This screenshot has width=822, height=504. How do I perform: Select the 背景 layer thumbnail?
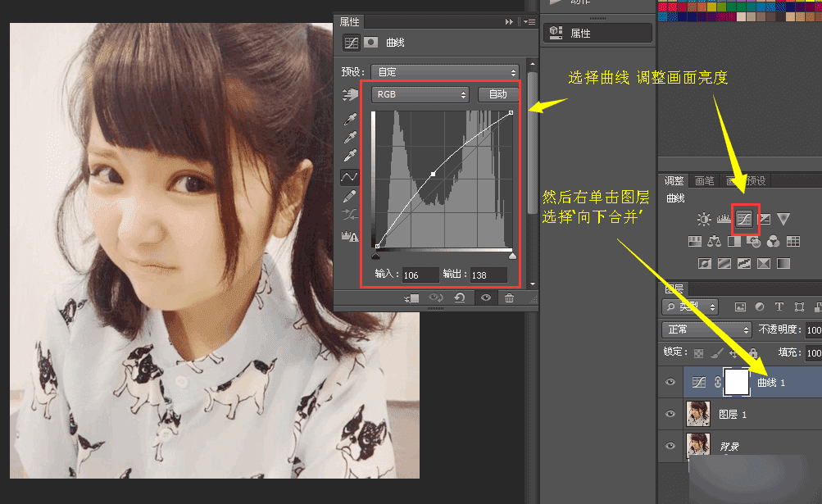point(698,445)
